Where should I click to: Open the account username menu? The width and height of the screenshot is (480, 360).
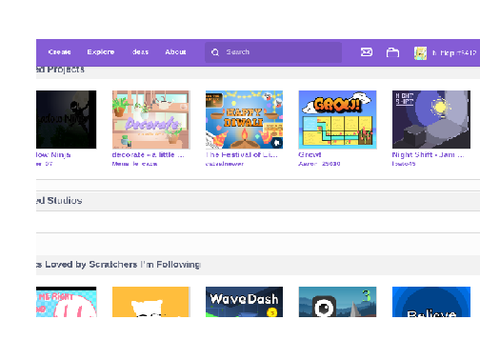454,53
